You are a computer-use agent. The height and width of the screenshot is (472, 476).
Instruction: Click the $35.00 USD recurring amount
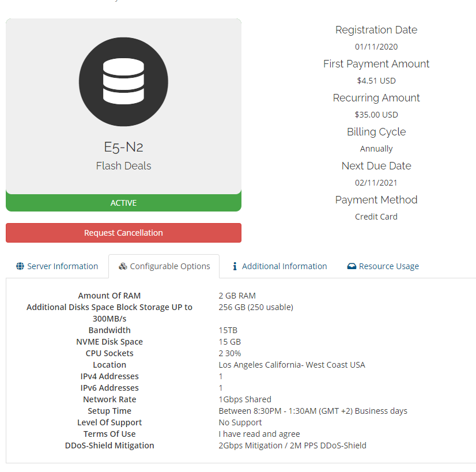pos(376,115)
